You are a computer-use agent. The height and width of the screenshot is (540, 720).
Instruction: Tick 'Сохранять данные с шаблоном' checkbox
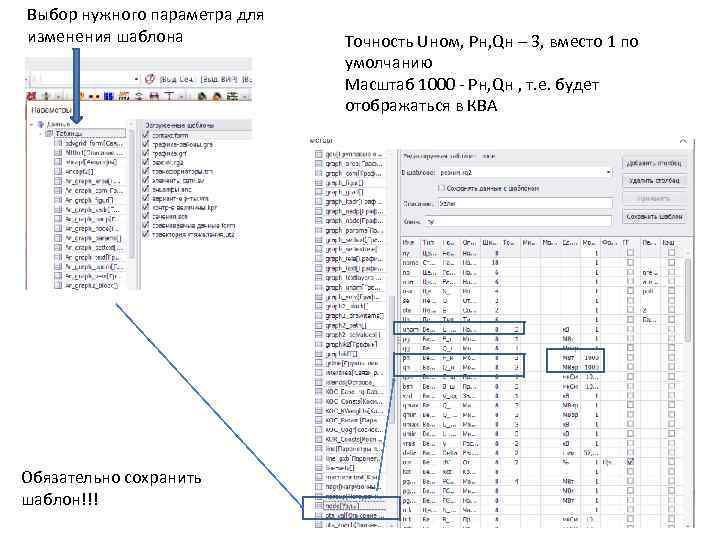click(441, 188)
